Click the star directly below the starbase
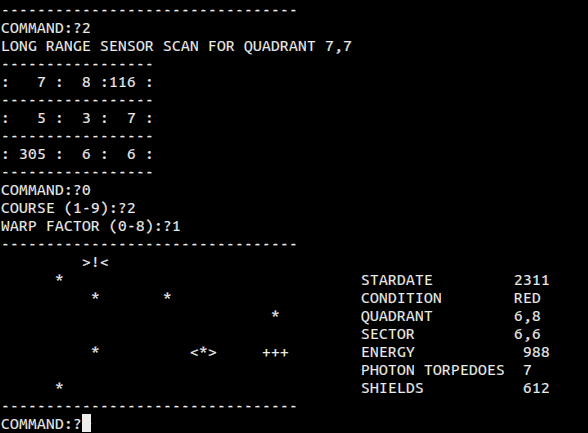 (95, 297)
